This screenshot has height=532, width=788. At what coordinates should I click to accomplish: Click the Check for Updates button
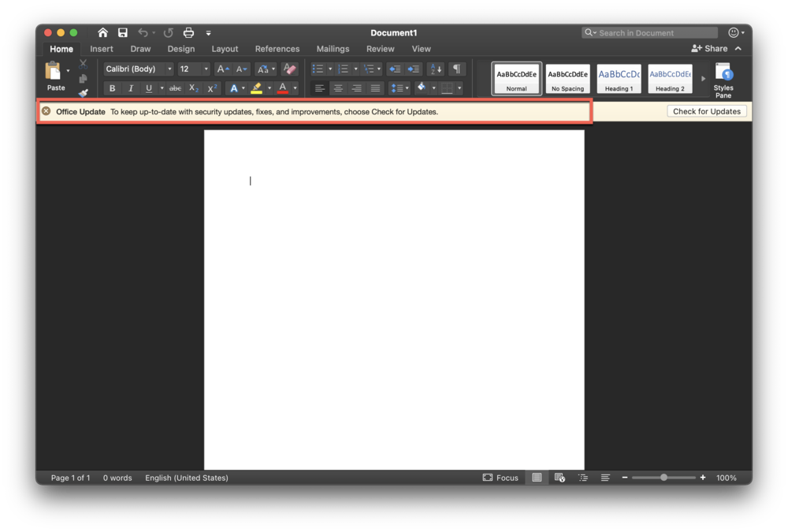coord(706,110)
